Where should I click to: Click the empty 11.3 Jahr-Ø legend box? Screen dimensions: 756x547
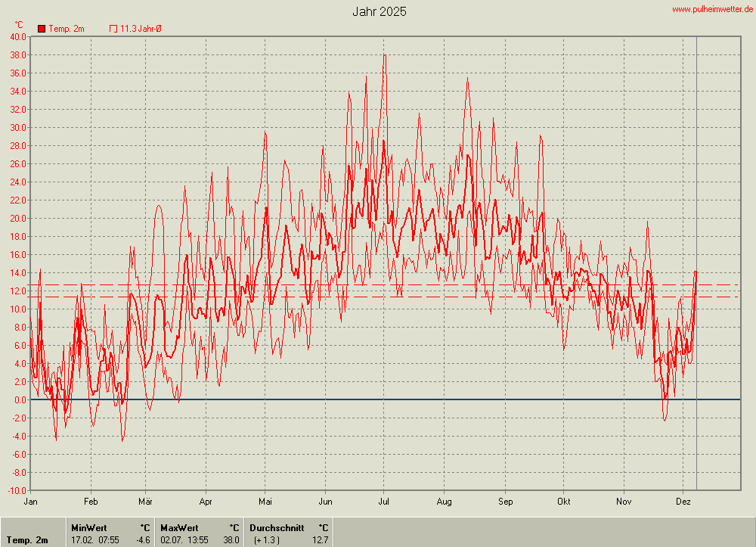[x=113, y=29]
